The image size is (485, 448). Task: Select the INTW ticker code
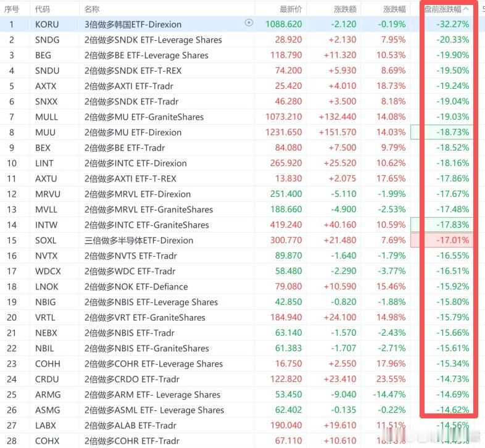[x=46, y=225]
